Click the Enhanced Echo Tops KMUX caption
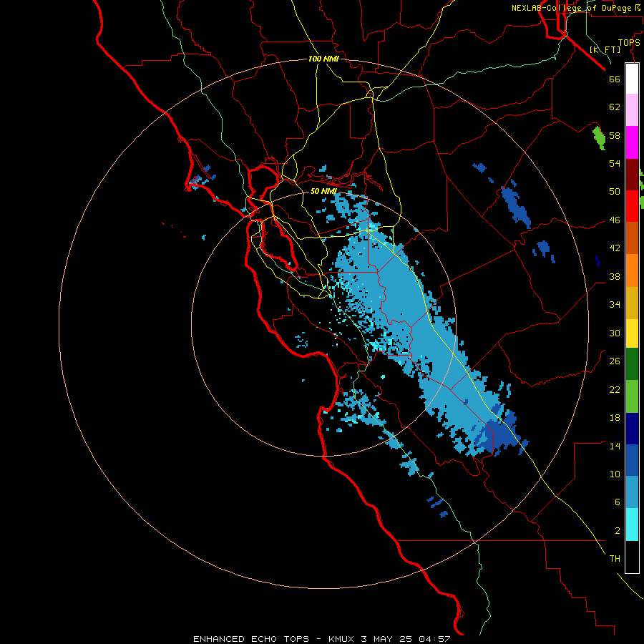 [x=322, y=639]
